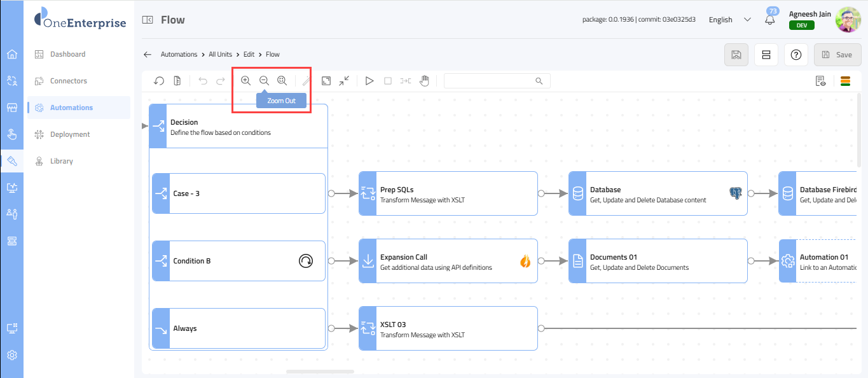
Task: Select the hand pan tool
Action: pyautogui.click(x=424, y=81)
